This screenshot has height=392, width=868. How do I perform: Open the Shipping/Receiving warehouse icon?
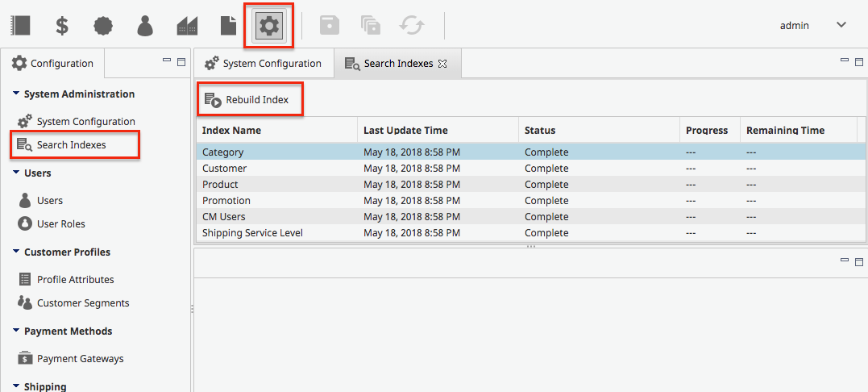[187, 26]
